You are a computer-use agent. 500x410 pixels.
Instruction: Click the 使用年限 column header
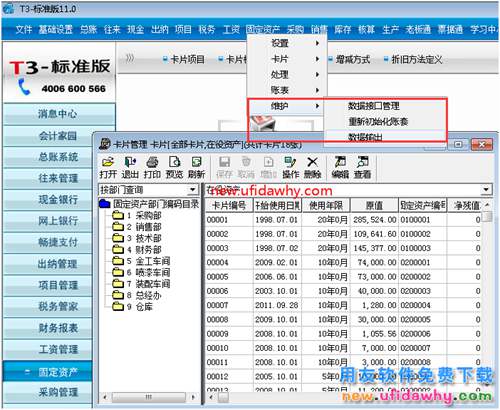tap(326, 206)
